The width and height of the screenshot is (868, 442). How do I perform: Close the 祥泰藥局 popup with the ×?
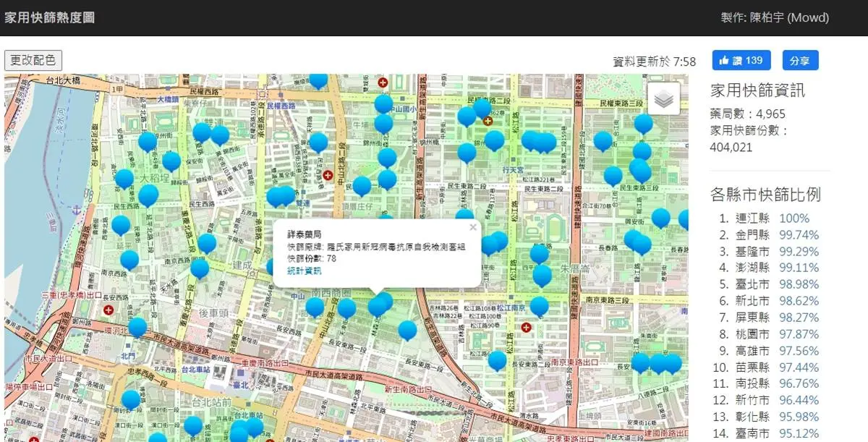473,227
